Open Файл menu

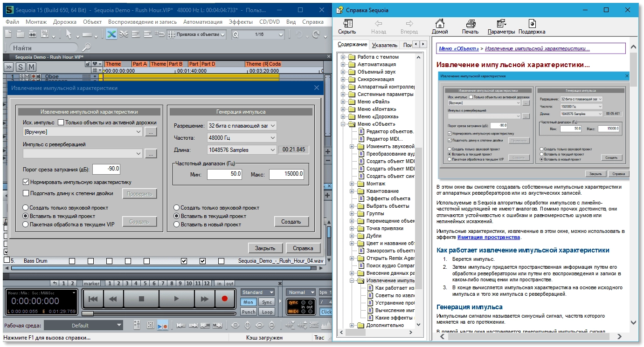[13, 22]
